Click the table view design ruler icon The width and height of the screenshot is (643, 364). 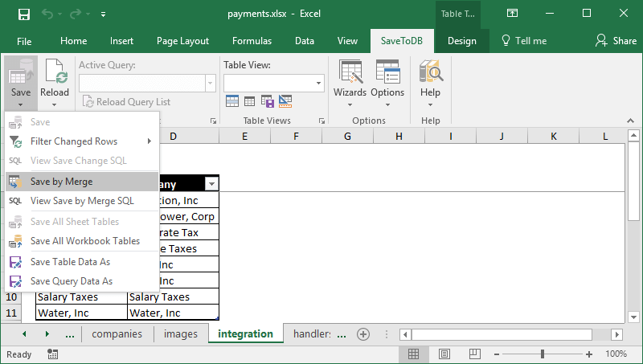pos(285,100)
